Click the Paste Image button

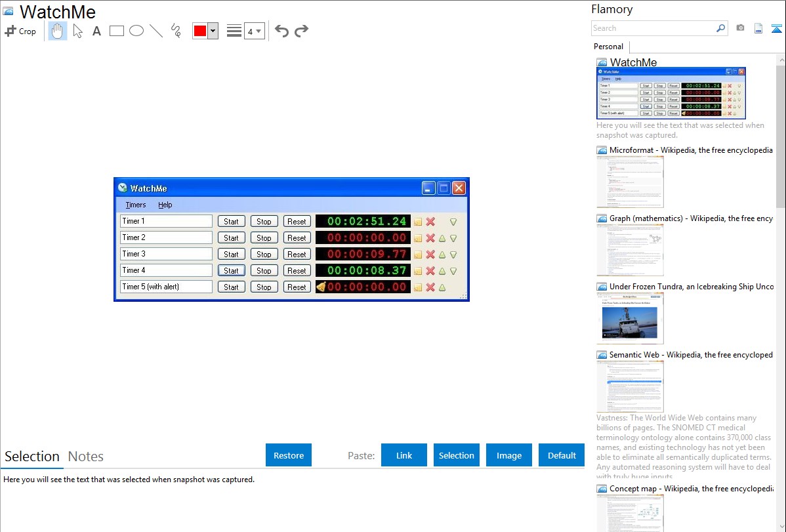pos(509,455)
